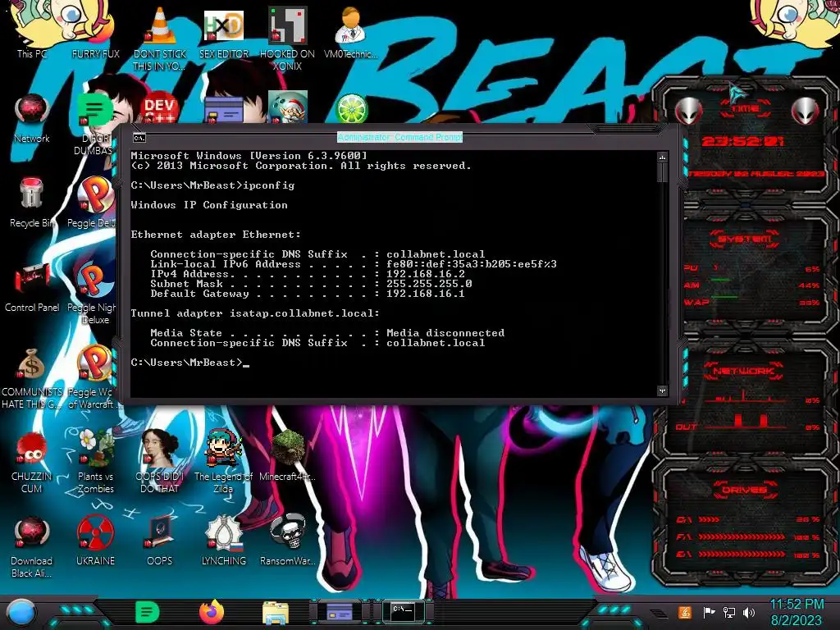Open the network tray icon
The image size is (840, 630).
[728, 612]
